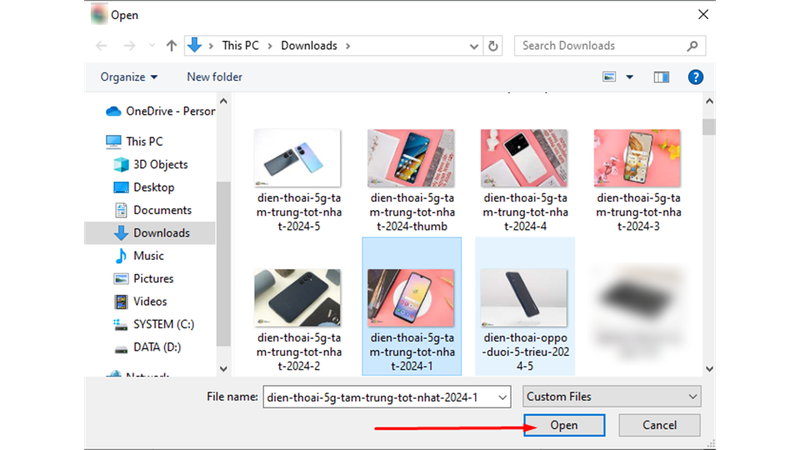Create a New folder

pos(214,77)
